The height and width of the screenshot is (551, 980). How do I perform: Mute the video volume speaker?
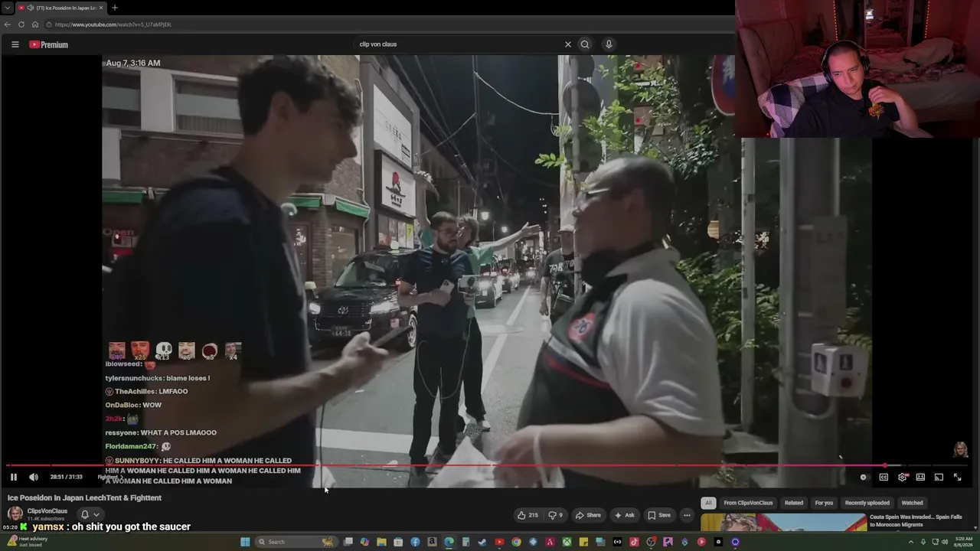34,477
